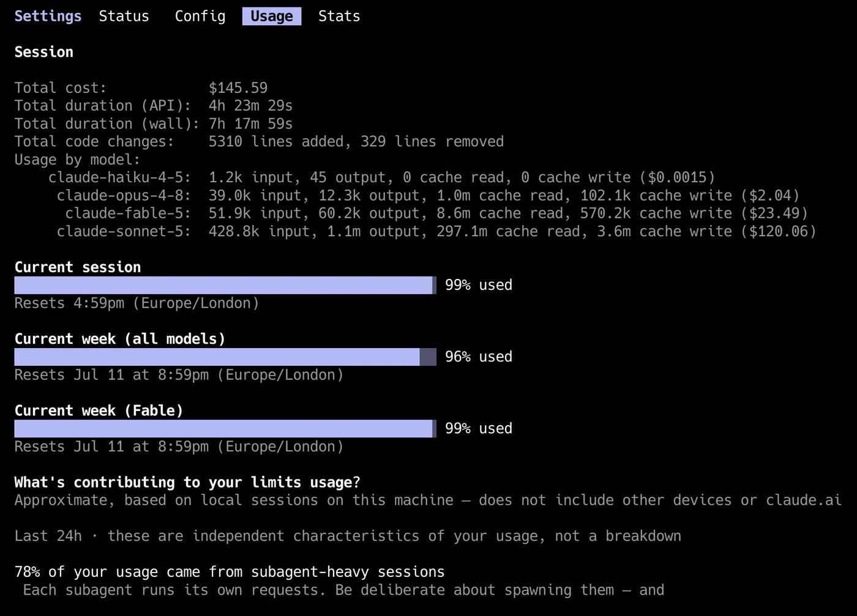
Task: Click the "Current week (all models)" heading
Action: (x=120, y=339)
